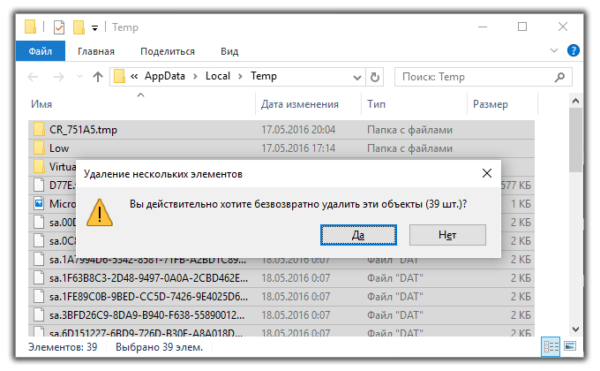
Task: Open the address bar history dropdown
Action: tap(357, 77)
